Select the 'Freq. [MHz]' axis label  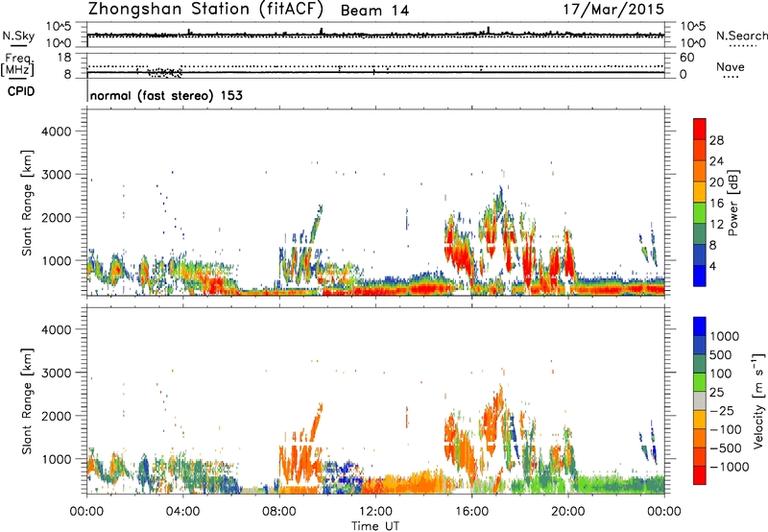click(18, 64)
